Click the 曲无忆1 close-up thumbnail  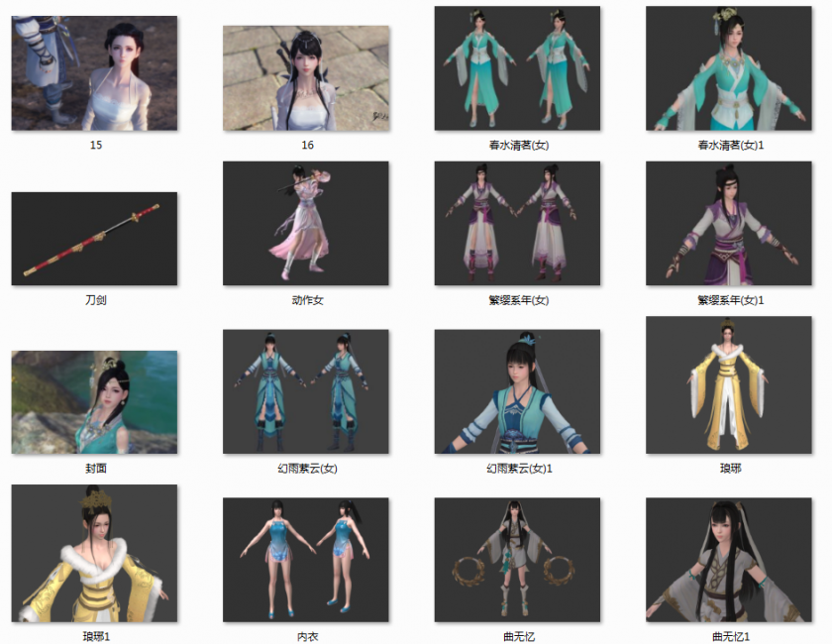pyautogui.click(x=729, y=560)
